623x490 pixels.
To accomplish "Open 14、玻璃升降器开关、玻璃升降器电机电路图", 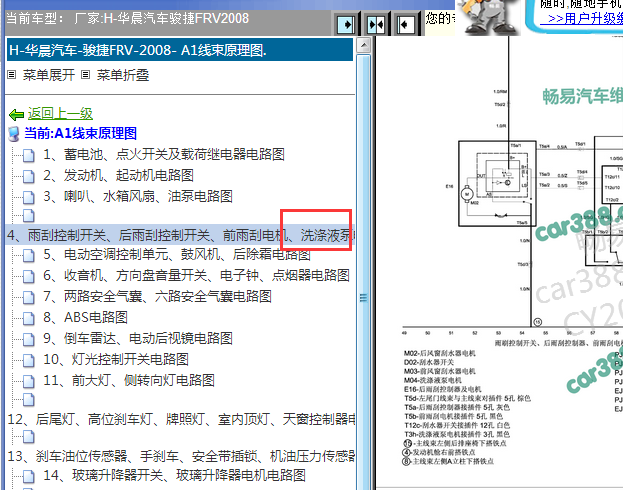I will tap(174, 475).
